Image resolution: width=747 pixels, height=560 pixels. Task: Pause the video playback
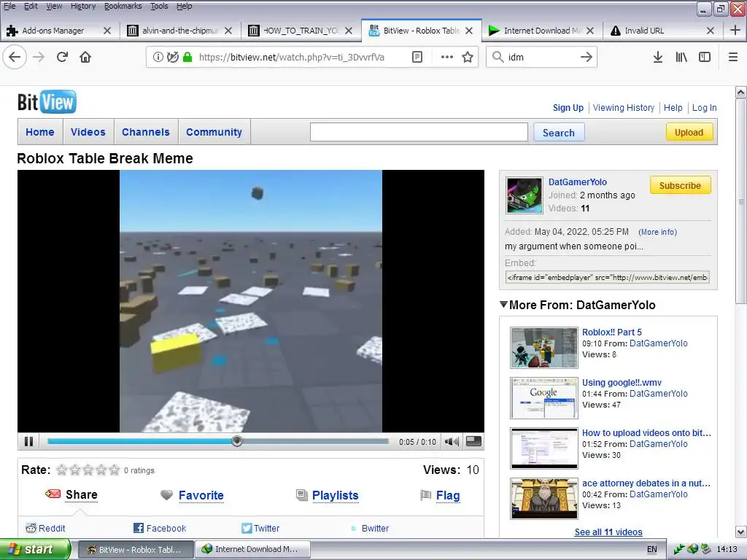[28, 441]
